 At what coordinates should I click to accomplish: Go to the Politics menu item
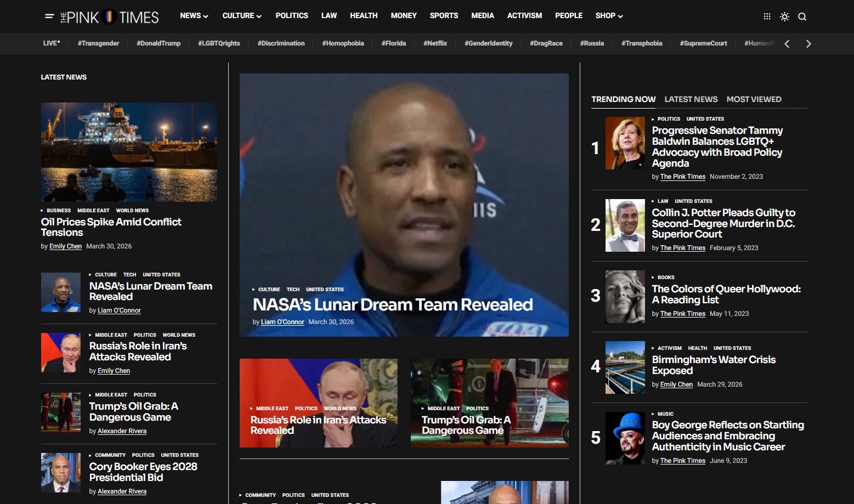(292, 16)
